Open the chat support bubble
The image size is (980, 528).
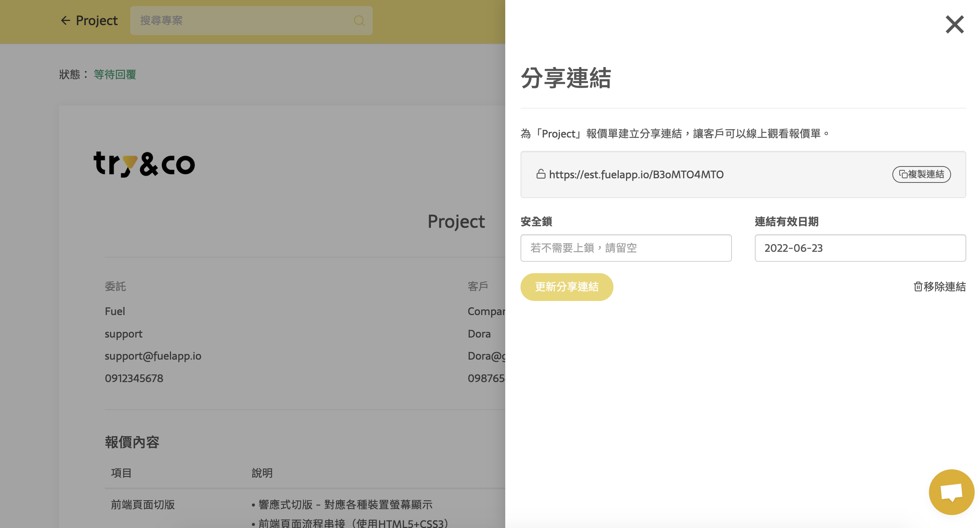951,492
